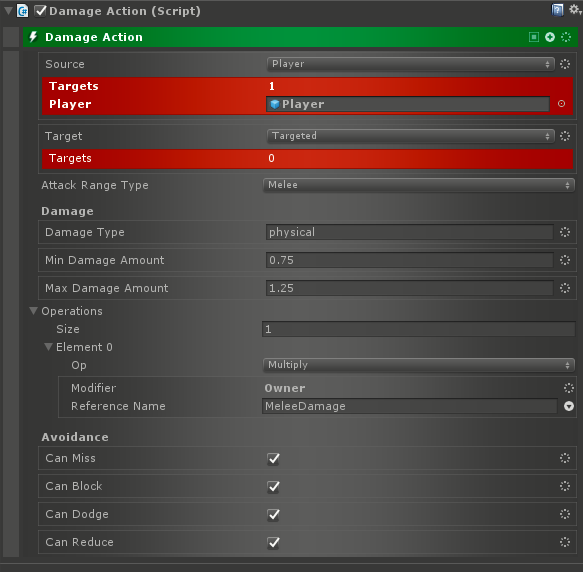
Task: Click the dotted circle icon beside Damage Type
Action: coord(564,232)
